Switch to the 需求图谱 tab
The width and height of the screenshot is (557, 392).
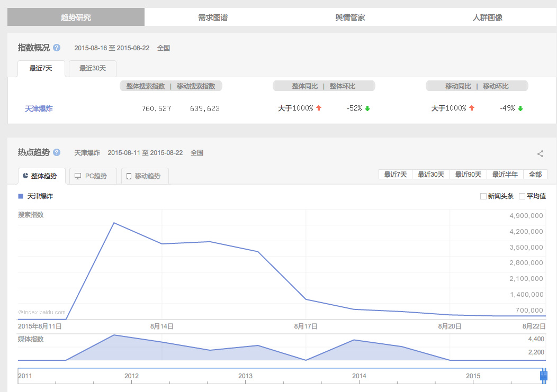pos(213,17)
